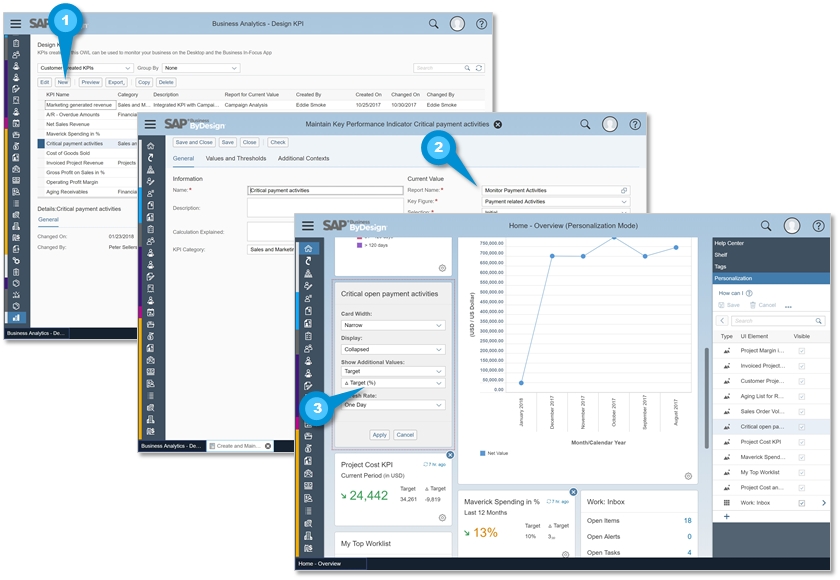
Task: Remove Maverick Spending card with X icon
Action: (573, 492)
